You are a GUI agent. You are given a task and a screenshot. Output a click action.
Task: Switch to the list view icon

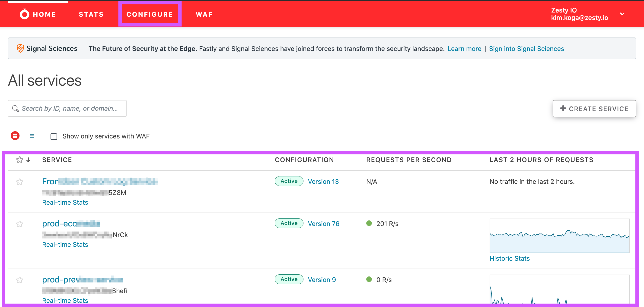coord(32,136)
